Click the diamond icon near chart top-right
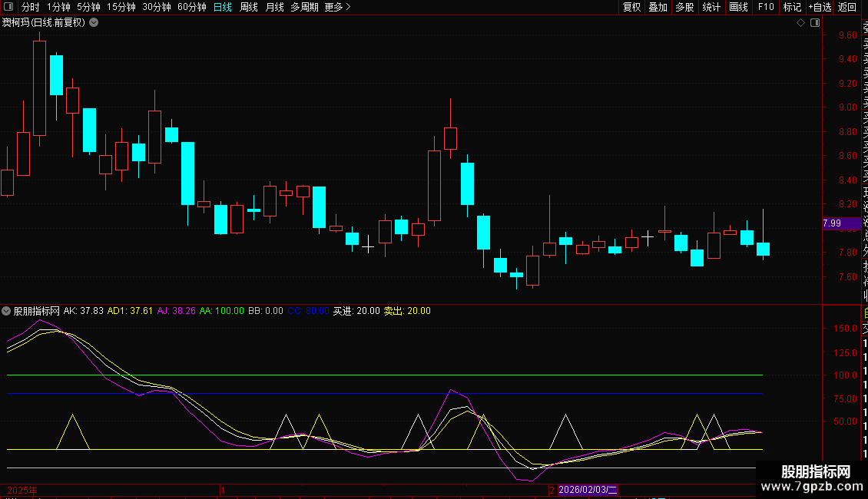This screenshot has width=868, height=499. (800, 22)
